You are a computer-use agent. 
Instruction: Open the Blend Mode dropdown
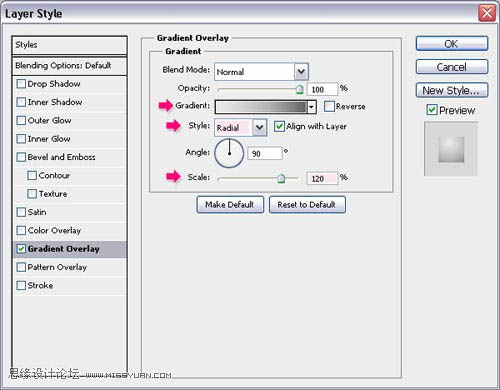point(262,71)
